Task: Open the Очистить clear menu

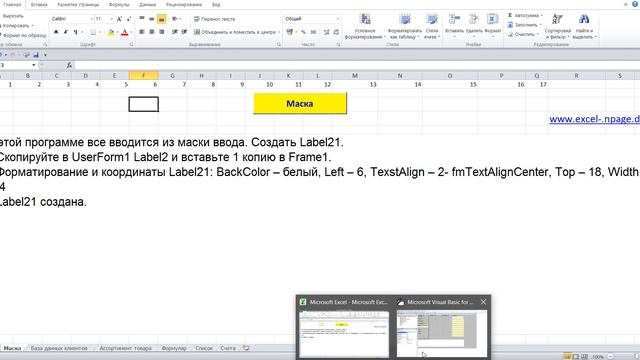Action: (523, 35)
